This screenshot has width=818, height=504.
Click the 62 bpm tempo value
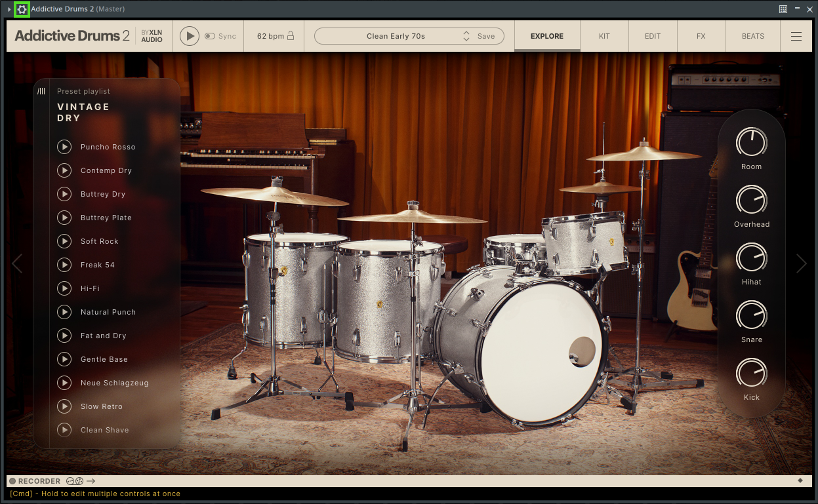270,36
